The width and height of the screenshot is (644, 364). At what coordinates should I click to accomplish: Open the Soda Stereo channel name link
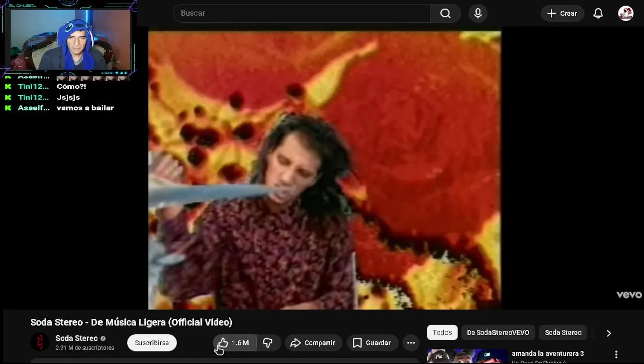[76, 338]
